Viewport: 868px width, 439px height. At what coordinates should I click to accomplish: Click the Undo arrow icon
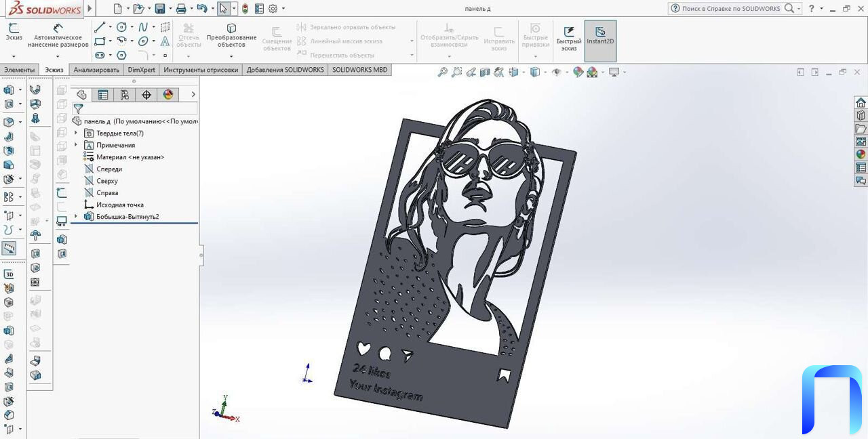(x=201, y=9)
